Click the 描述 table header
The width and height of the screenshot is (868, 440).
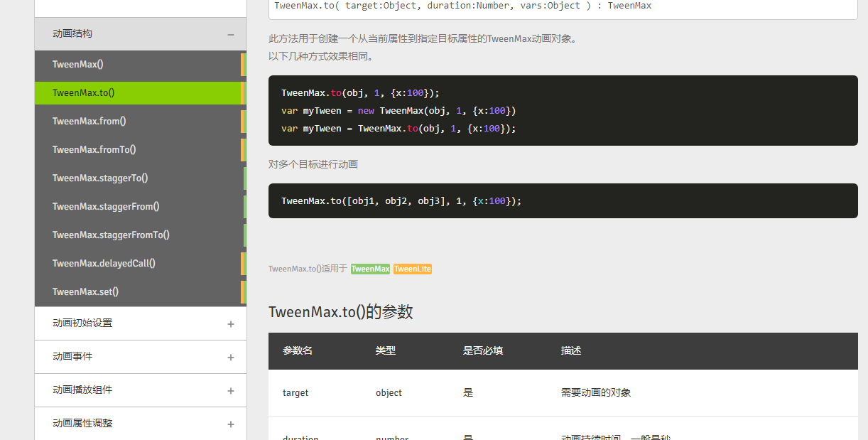click(x=571, y=351)
